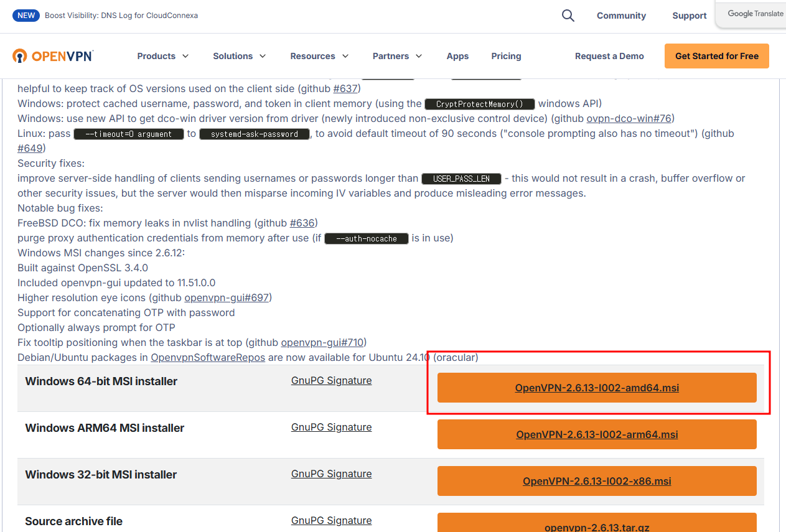Click the systemd-ask-password code snippet
The image size is (786, 532).
click(x=255, y=134)
